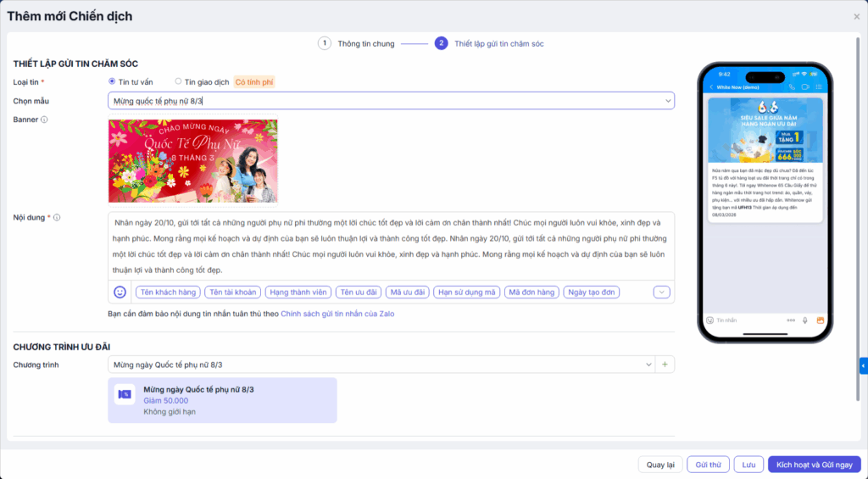Open Chính sách gửi tin nhắn của Zalo link
868x479 pixels.
coord(337,314)
